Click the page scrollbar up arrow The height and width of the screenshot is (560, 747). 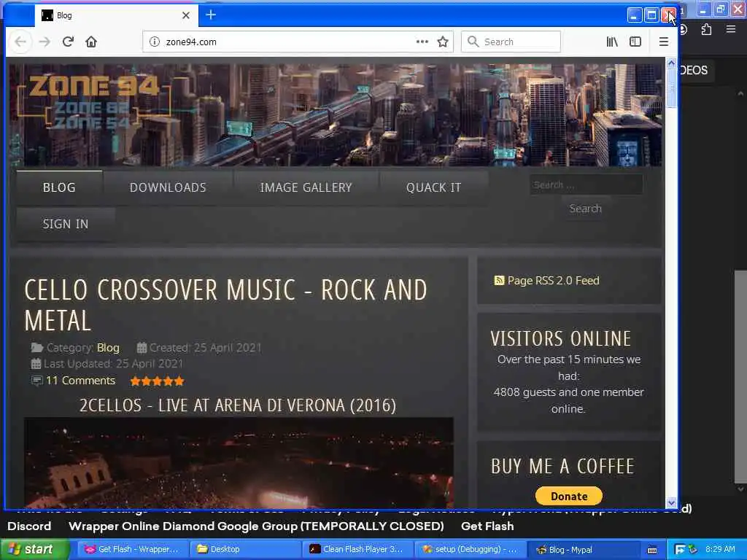tap(671, 63)
